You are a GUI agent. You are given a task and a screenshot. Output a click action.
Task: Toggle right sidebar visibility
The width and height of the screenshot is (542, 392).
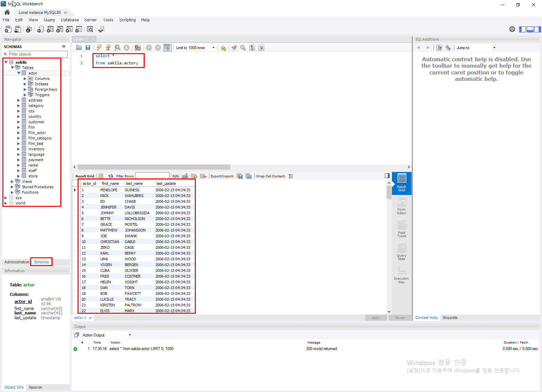(538, 29)
